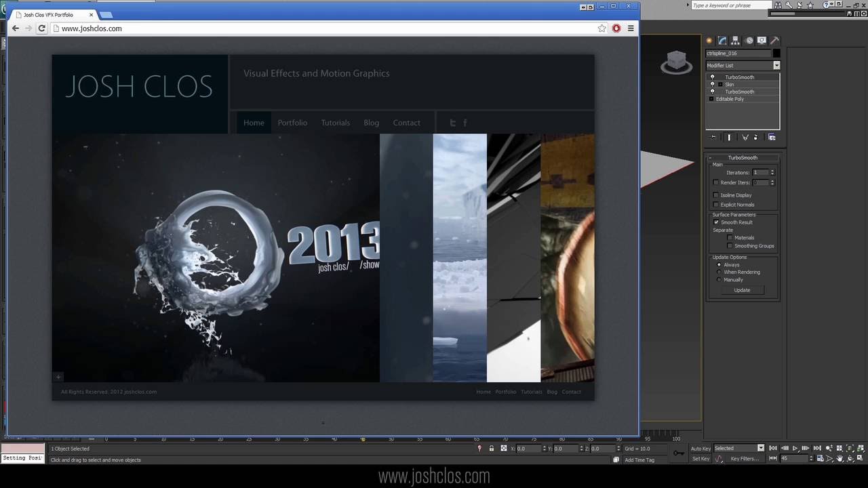Select the Pan View hand icon

pyautogui.click(x=840, y=458)
